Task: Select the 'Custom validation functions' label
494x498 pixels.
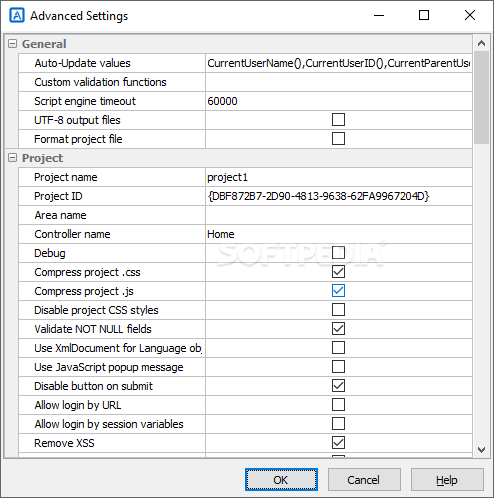Action: [x=100, y=82]
